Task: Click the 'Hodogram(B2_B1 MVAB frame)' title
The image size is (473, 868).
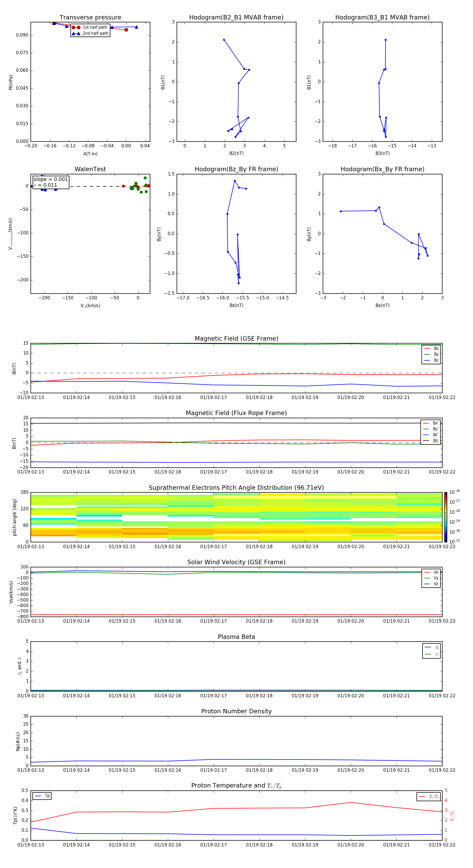Action: point(236,18)
